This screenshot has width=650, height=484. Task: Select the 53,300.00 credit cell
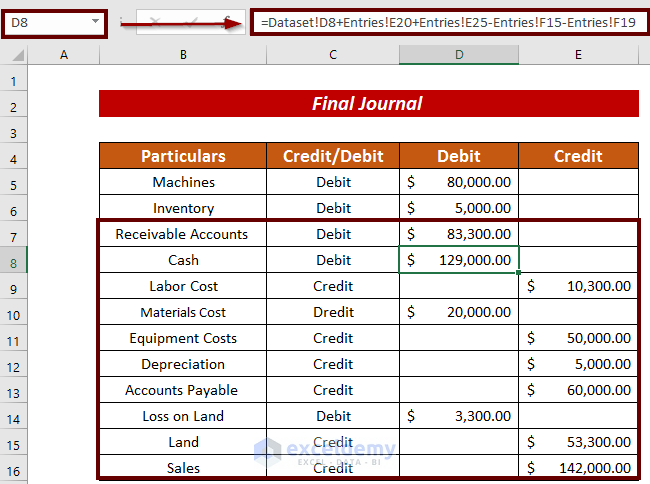(x=578, y=442)
